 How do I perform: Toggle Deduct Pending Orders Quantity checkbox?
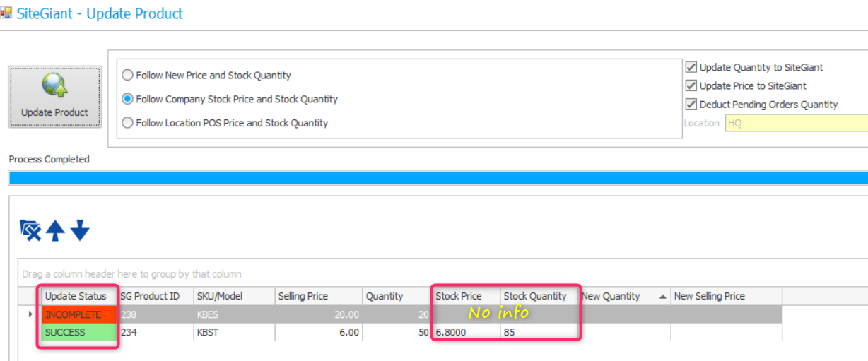click(691, 104)
